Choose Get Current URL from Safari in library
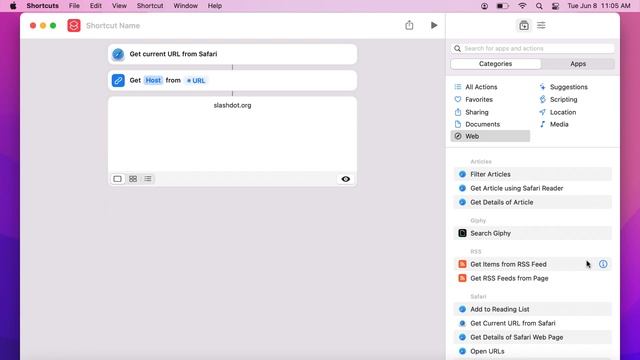The height and width of the screenshot is (360, 640). coord(533,323)
